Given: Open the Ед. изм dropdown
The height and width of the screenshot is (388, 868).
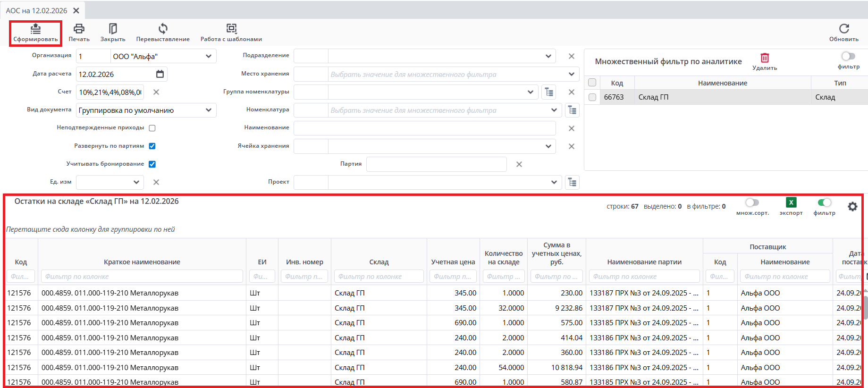Looking at the screenshot, I should (136, 182).
